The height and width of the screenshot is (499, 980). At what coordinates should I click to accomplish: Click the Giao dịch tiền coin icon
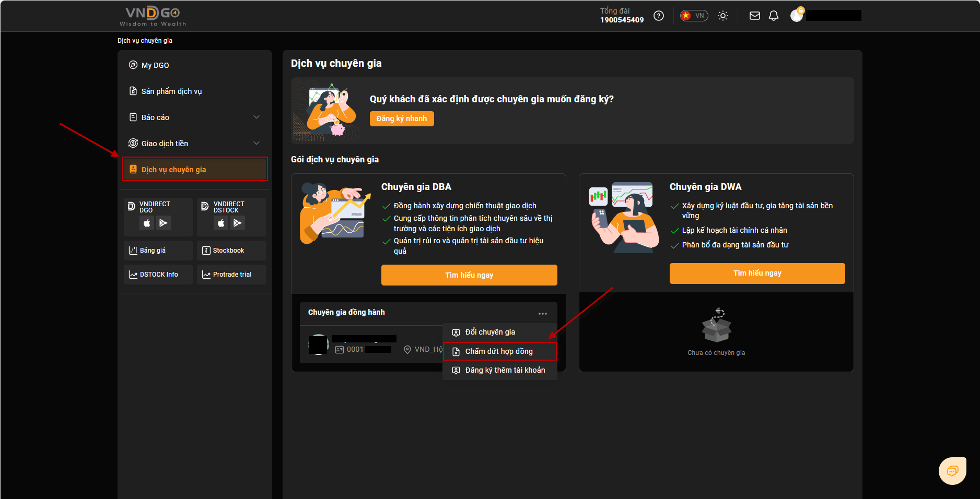133,143
